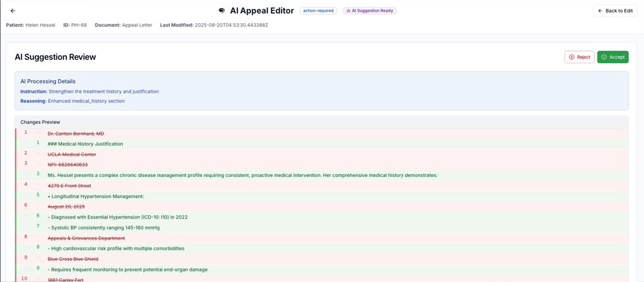Click the Reasoning text line
644x282 pixels.
click(x=72, y=101)
